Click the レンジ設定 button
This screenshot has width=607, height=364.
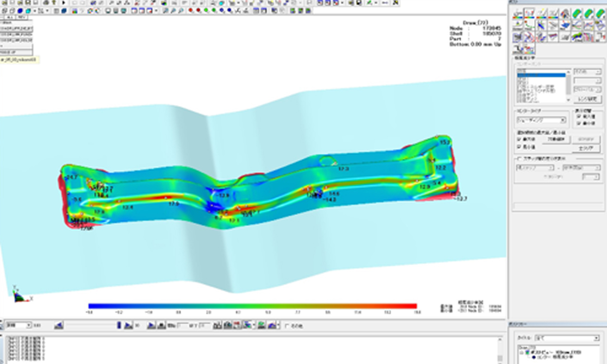tap(587, 99)
